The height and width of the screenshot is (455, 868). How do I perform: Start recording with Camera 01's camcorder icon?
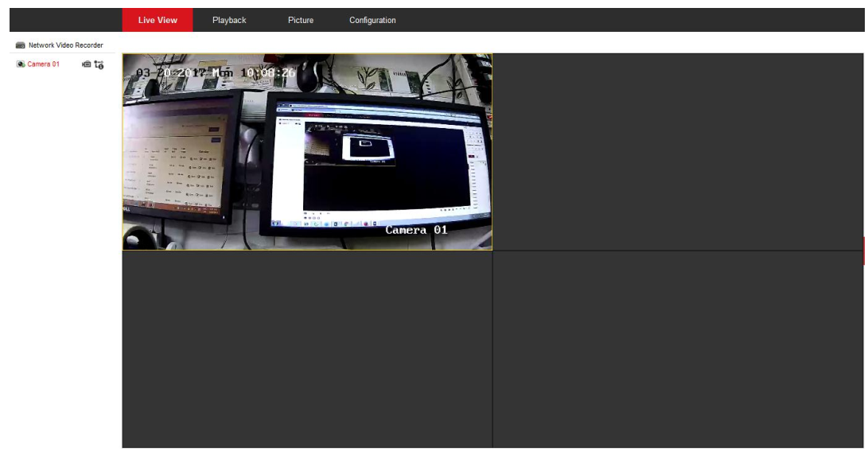(86, 64)
